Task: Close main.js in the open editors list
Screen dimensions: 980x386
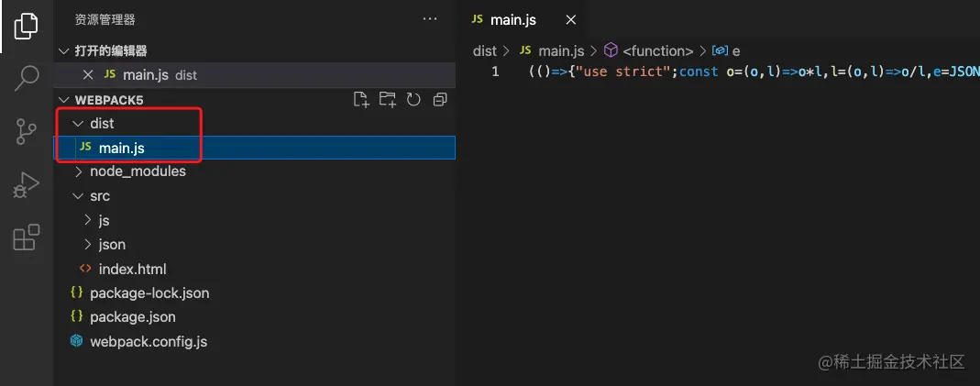Action: [88, 75]
